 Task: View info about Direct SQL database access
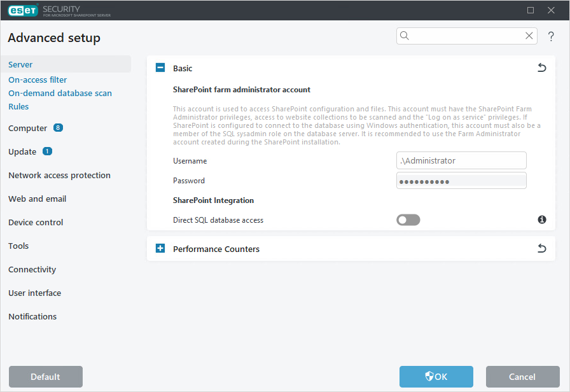click(x=542, y=220)
